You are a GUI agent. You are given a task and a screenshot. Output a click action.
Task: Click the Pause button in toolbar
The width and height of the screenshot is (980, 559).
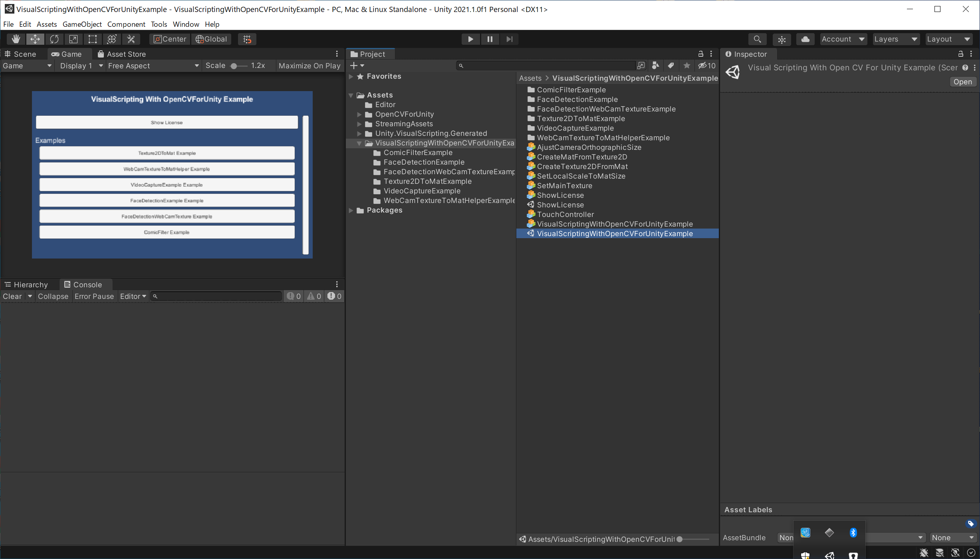click(x=490, y=39)
